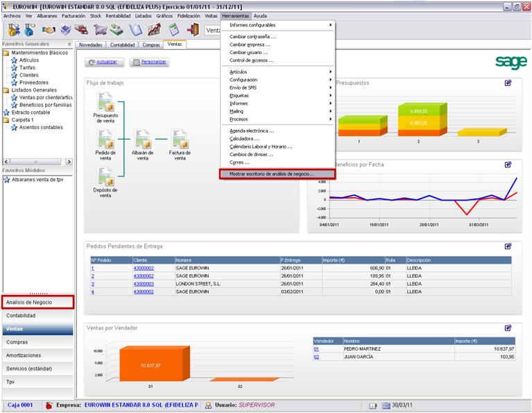Open Presupuesto de venta workflow icon
532x413 pixels.
point(105,102)
